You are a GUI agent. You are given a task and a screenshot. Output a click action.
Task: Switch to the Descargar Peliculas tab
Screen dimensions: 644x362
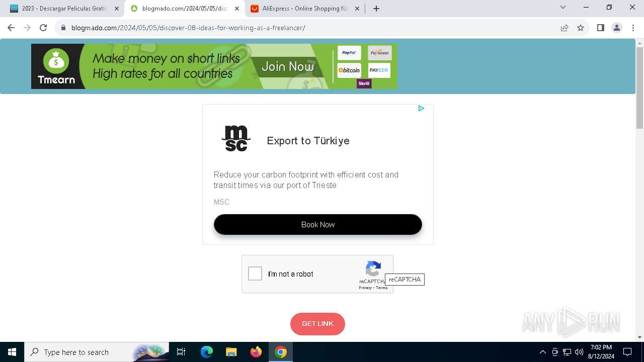pos(63,9)
